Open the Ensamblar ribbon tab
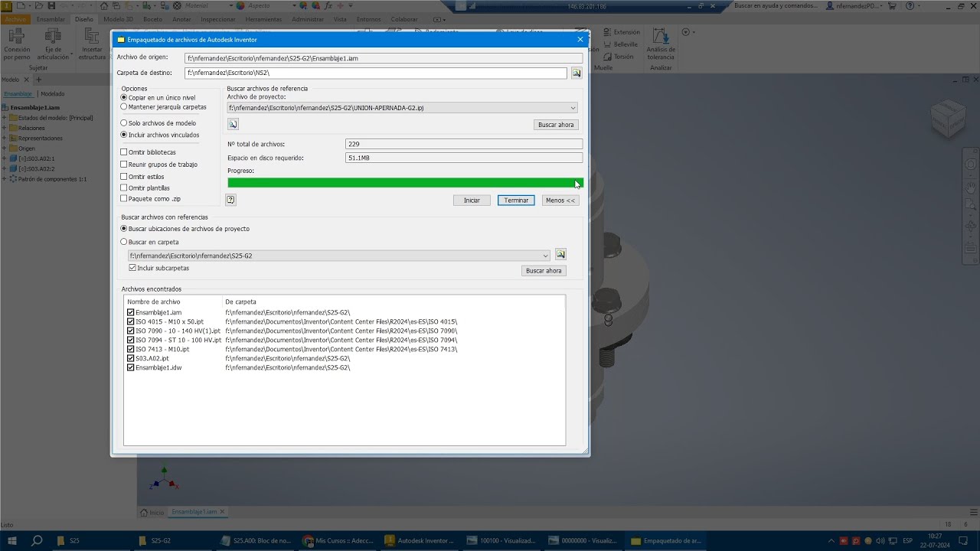Screen dimensions: 980x551 coord(51,19)
